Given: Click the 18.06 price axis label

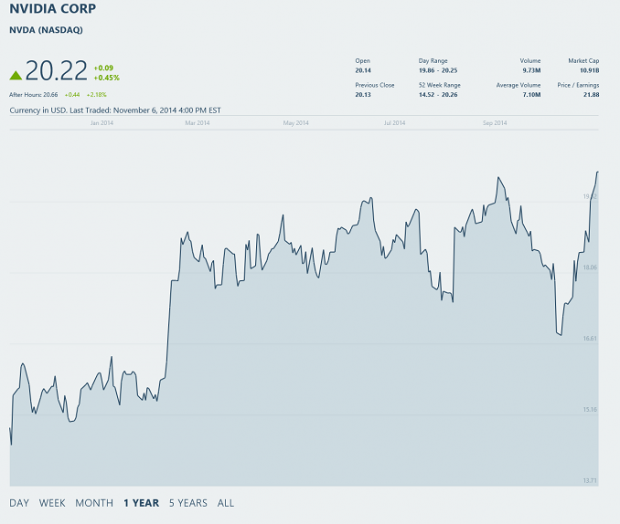Looking at the screenshot, I should pyautogui.click(x=590, y=268).
